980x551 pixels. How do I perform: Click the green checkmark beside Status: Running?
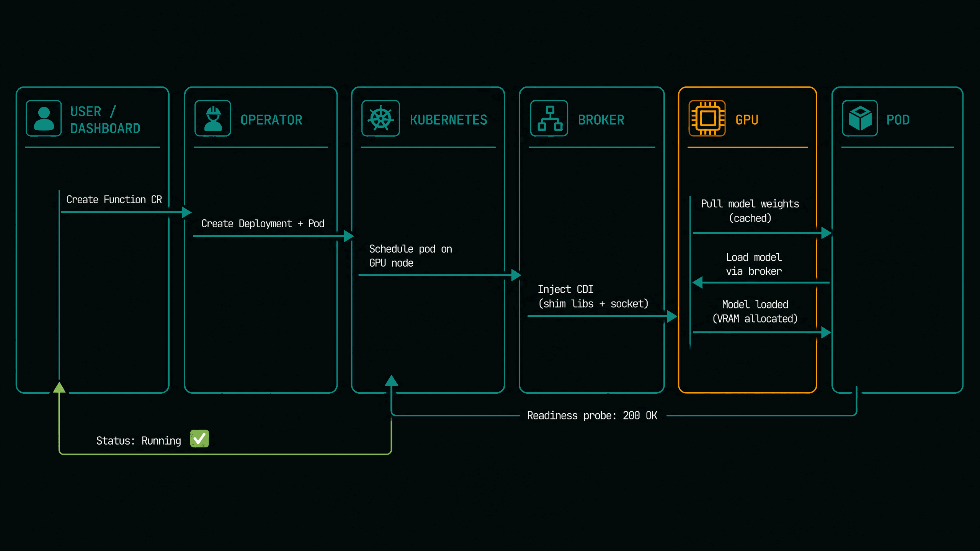199,439
